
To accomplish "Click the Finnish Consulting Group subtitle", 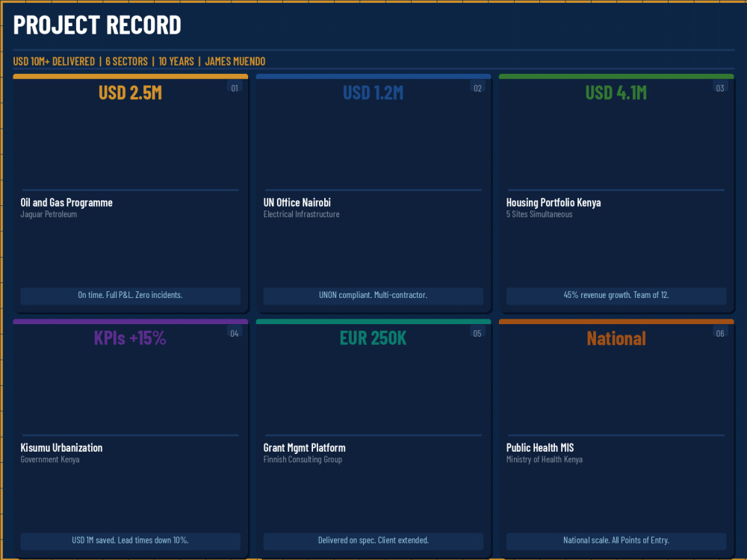I will [x=303, y=459].
